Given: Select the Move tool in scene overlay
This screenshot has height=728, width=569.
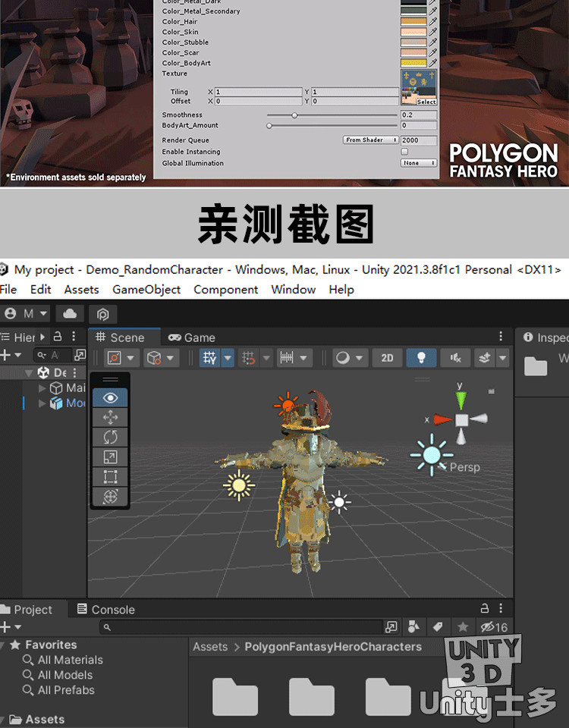Looking at the screenshot, I should [x=110, y=417].
